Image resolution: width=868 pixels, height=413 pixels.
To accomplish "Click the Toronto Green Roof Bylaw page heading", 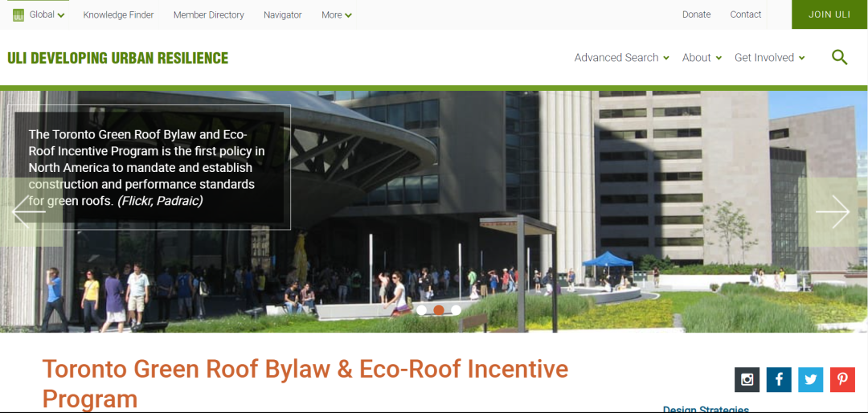I will coord(305,383).
